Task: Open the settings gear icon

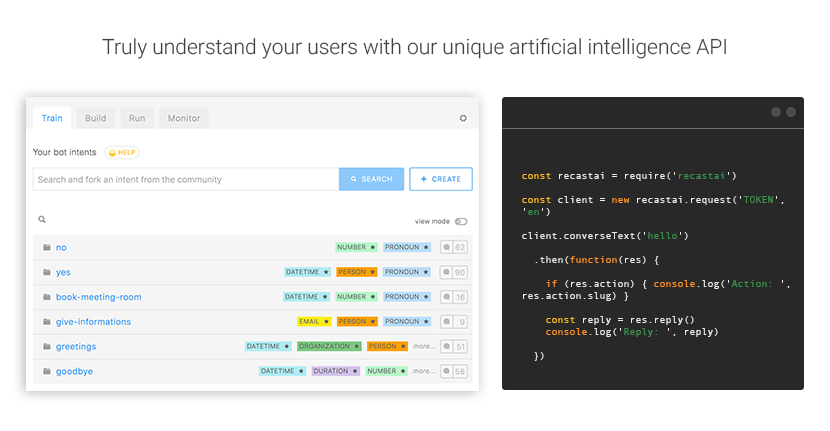Action: [x=463, y=118]
